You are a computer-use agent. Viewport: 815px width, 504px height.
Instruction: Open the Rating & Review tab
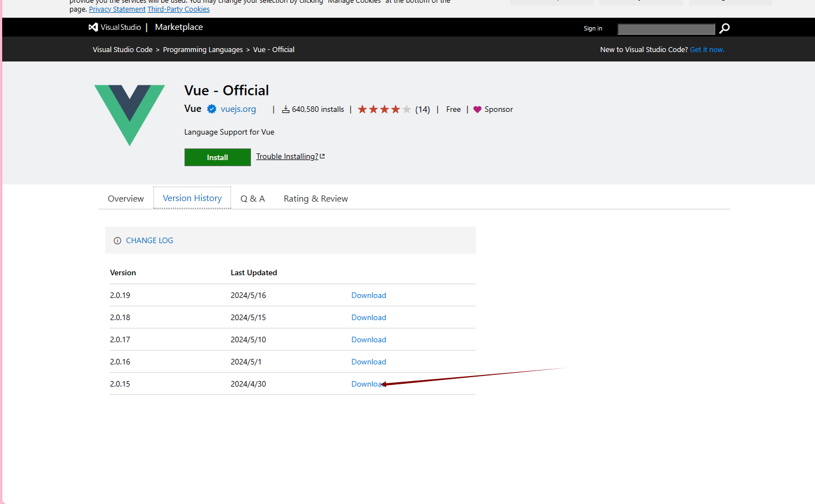click(x=316, y=198)
